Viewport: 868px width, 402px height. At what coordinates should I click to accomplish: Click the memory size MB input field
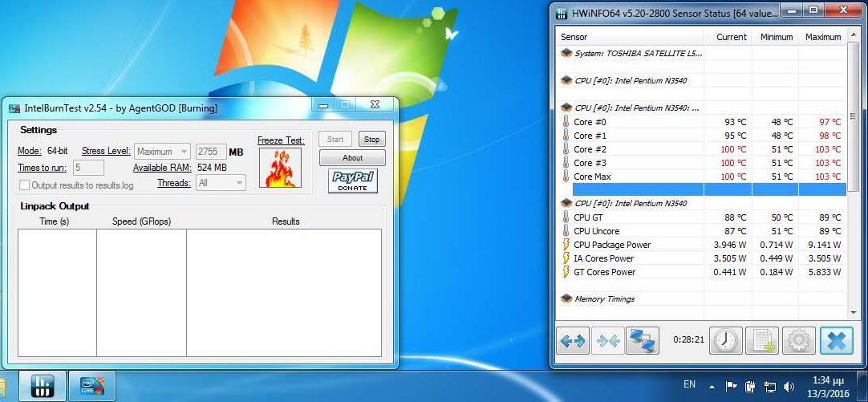pos(211,152)
